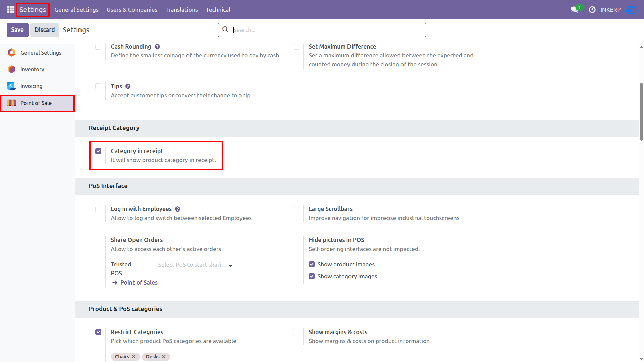Image resolution: width=644 pixels, height=362 pixels.
Task: Uncheck Show product images
Action: click(x=312, y=264)
